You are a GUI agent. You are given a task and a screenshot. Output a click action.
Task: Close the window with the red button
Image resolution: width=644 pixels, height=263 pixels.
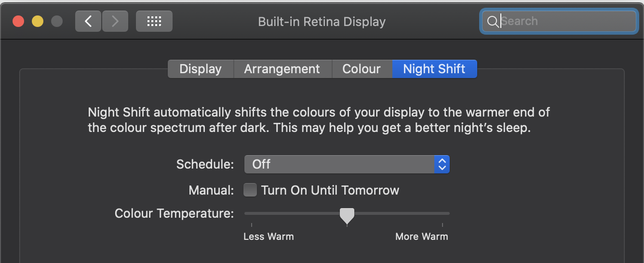pos(18,21)
